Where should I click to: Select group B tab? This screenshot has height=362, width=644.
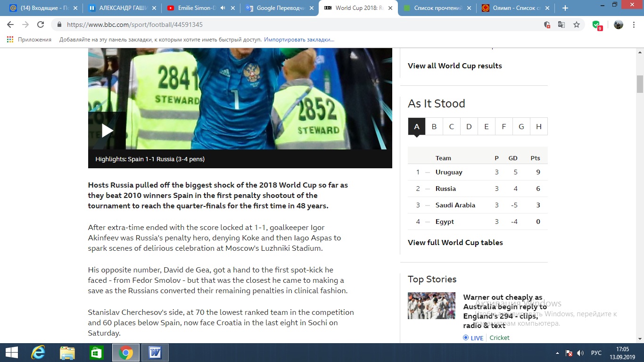[434, 126]
